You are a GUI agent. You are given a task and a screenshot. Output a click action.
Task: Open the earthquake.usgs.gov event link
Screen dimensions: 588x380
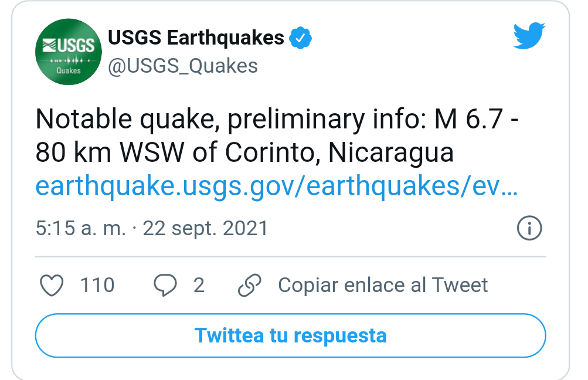pyautogui.click(x=277, y=186)
